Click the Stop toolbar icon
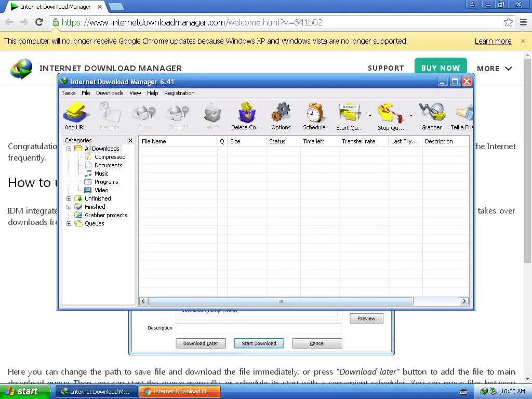Image resolution: width=532 pixels, height=399 pixels. tap(144, 116)
